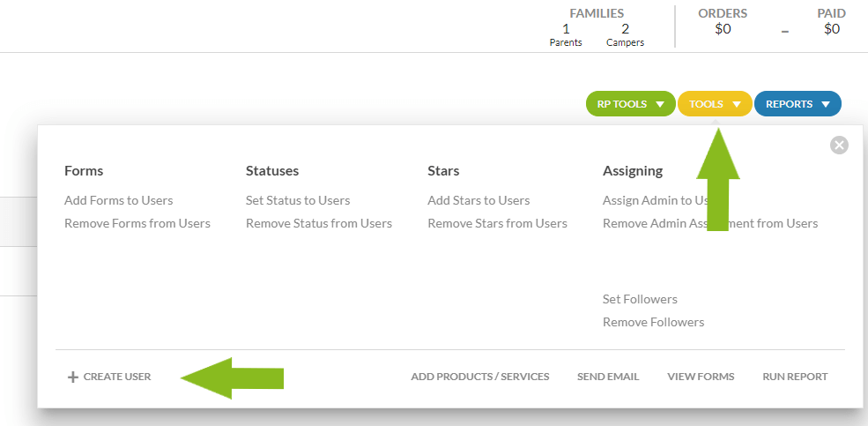Click the Run Report button
Screen dimensions: 868x426
(x=795, y=377)
